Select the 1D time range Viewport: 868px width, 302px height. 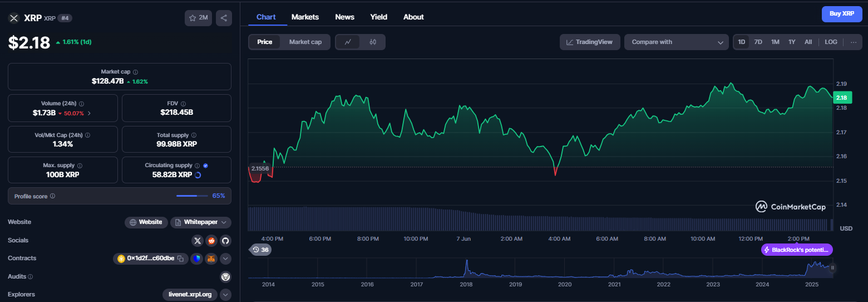742,42
